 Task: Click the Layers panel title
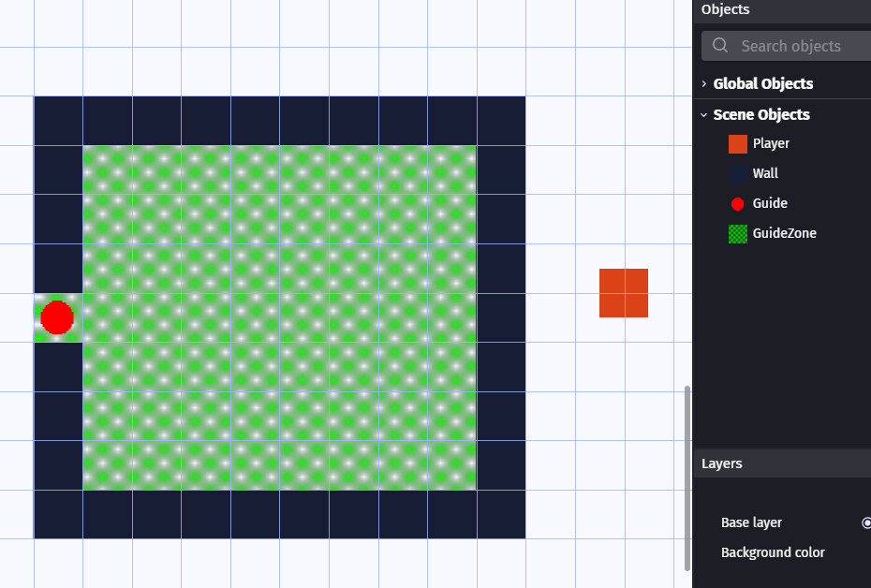coord(721,463)
